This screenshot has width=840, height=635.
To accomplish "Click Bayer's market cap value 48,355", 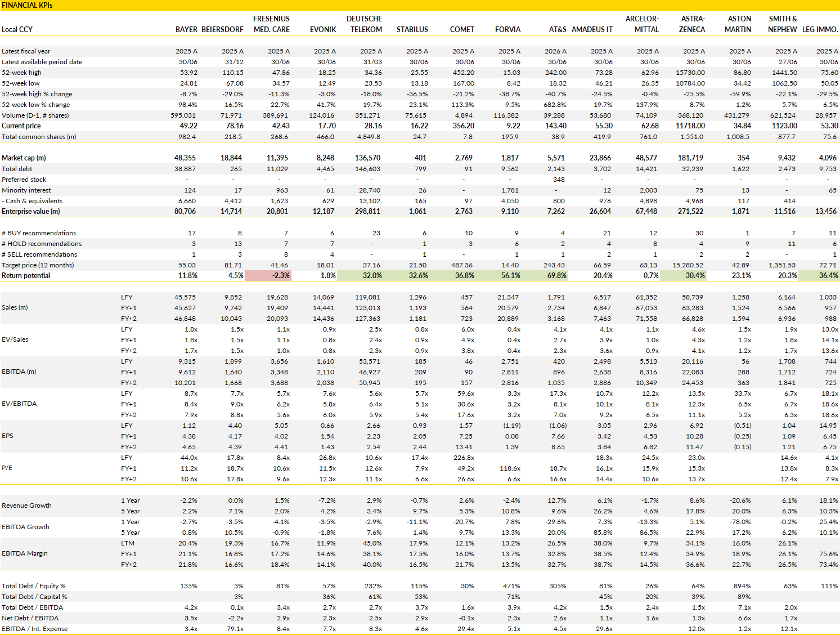I will pyautogui.click(x=185, y=158).
